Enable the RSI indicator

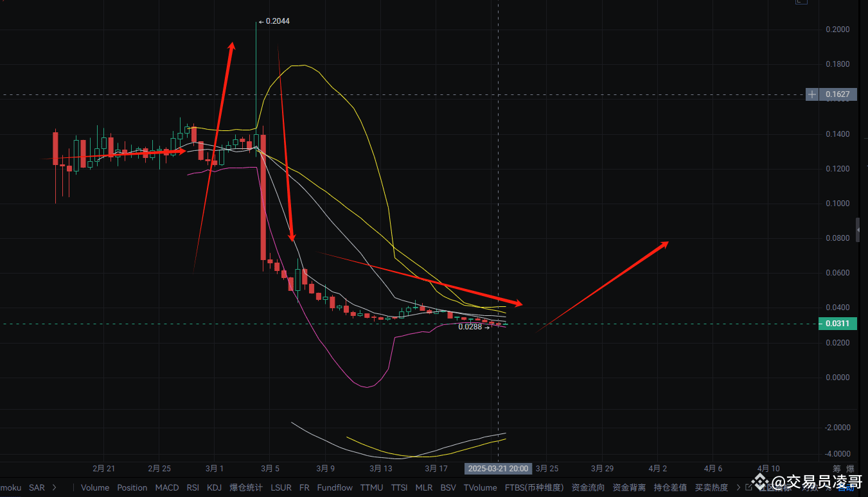pos(193,487)
